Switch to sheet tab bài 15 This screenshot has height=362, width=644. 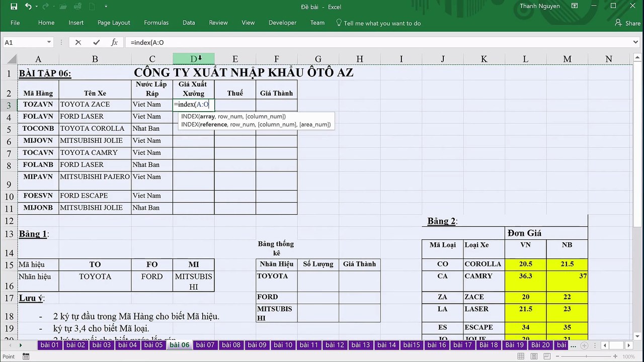coord(412,345)
